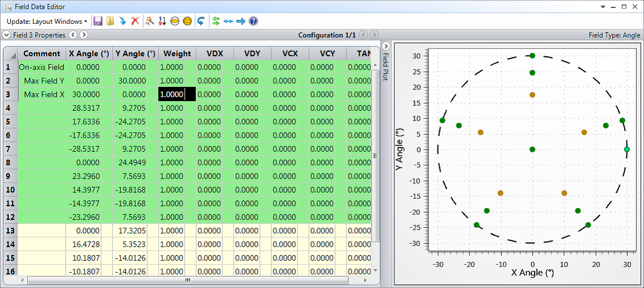Click the set vignetting white ellipse icon
644x288 pixels.
click(x=175, y=22)
